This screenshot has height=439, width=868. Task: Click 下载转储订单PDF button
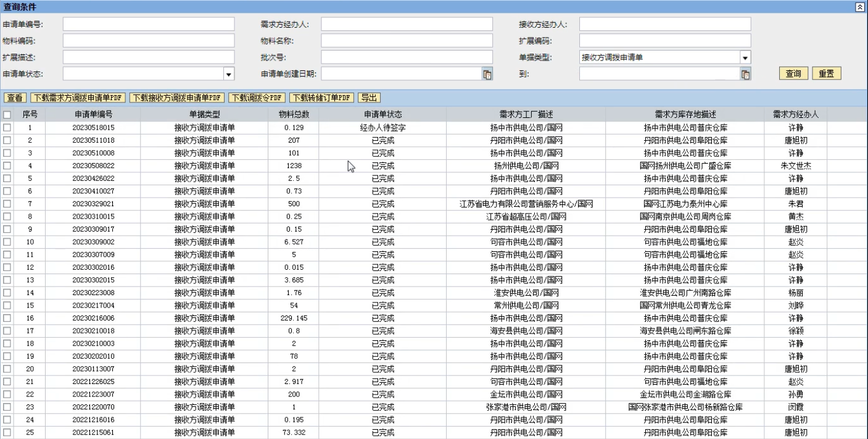[x=322, y=98]
